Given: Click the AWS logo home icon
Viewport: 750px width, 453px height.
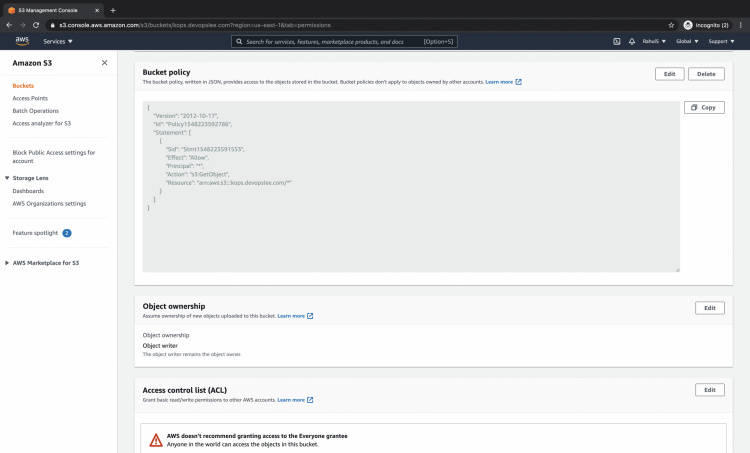Looking at the screenshot, I should tap(22, 41).
